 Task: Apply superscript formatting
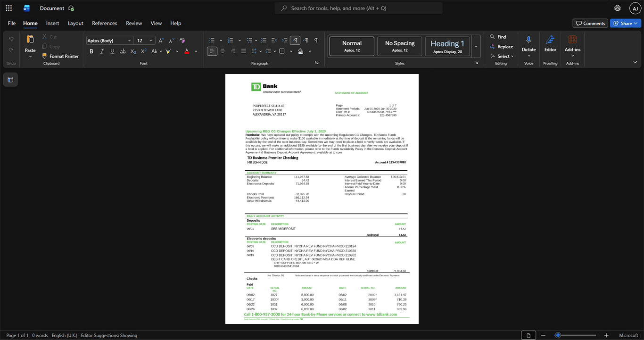click(144, 51)
